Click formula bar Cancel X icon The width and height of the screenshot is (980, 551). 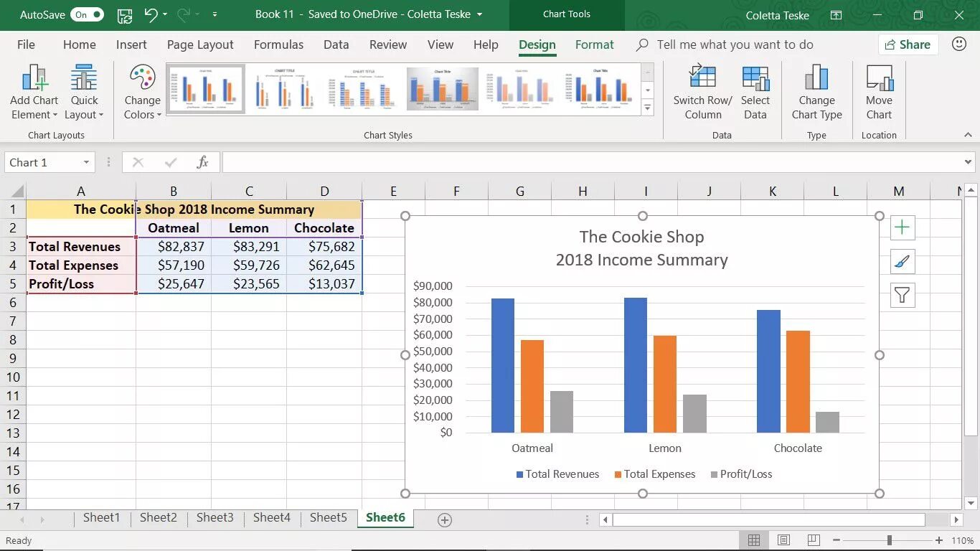tap(138, 163)
